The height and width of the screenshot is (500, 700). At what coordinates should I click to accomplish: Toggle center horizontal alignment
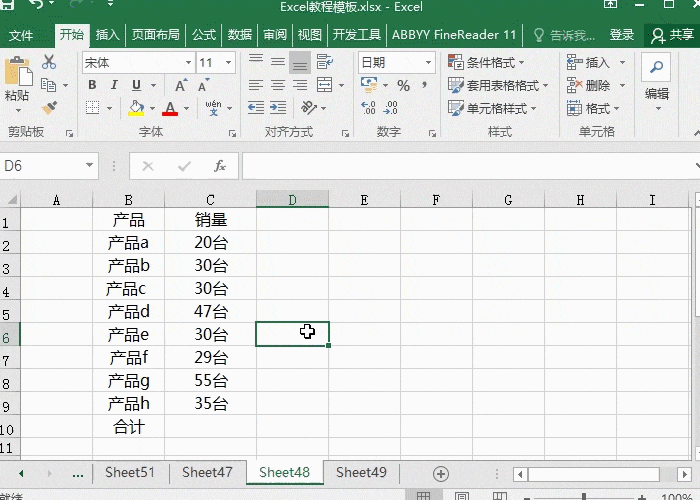click(x=277, y=86)
